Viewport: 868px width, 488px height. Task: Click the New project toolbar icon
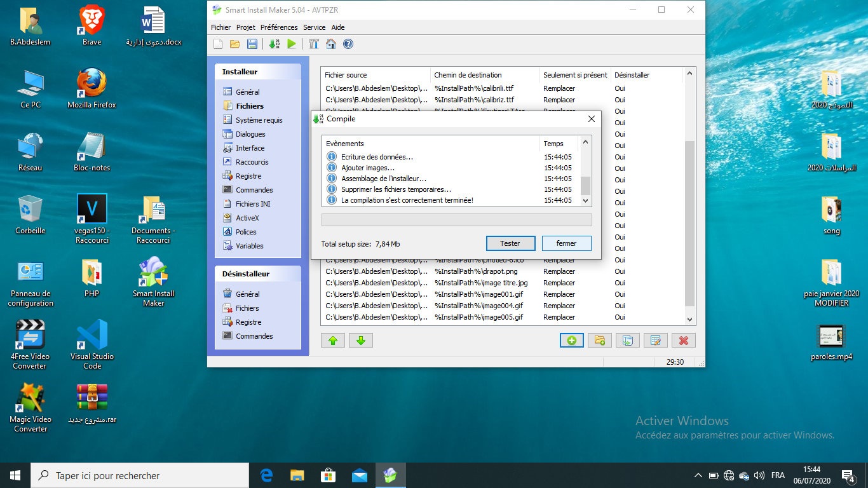pyautogui.click(x=218, y=44)
